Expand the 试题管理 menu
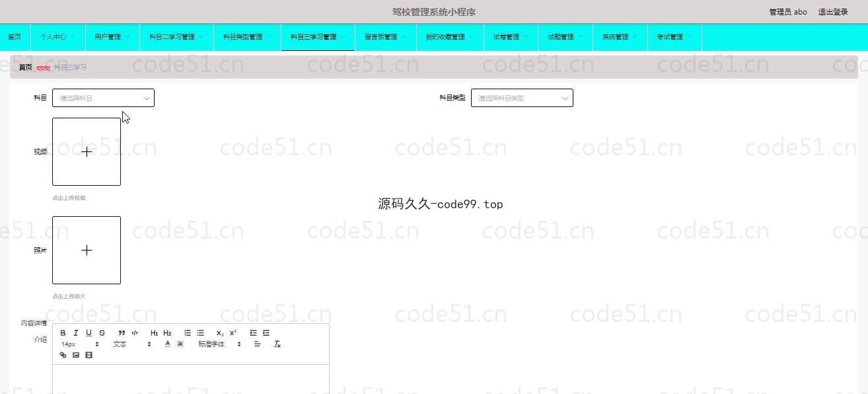Image resolution: width=868 pixels, height=394 pixels. point(565,37)
